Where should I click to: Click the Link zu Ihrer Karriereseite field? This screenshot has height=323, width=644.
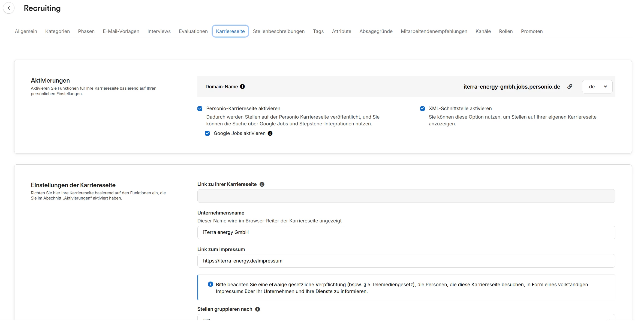tap(406, 196)
